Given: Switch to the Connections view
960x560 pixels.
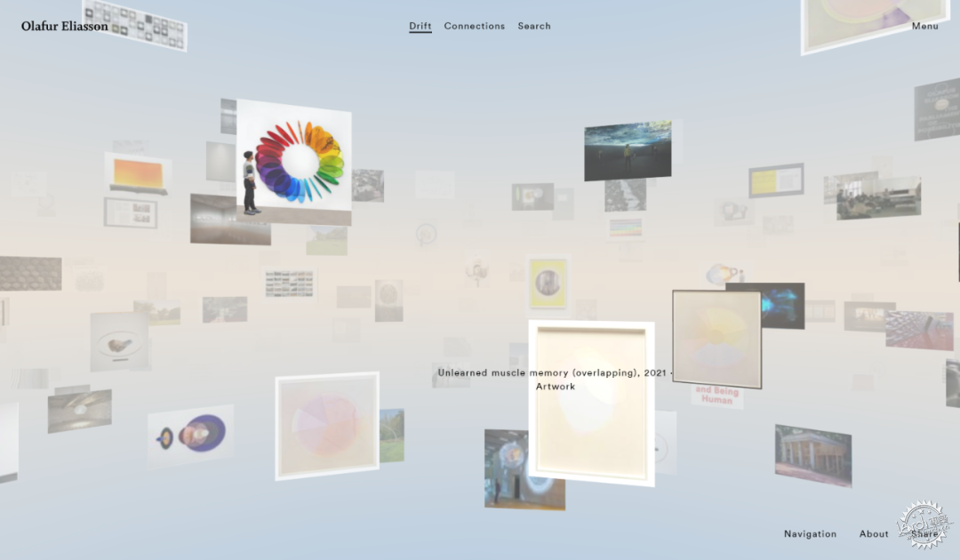Looking at the screenshot, I should point(475,27).
